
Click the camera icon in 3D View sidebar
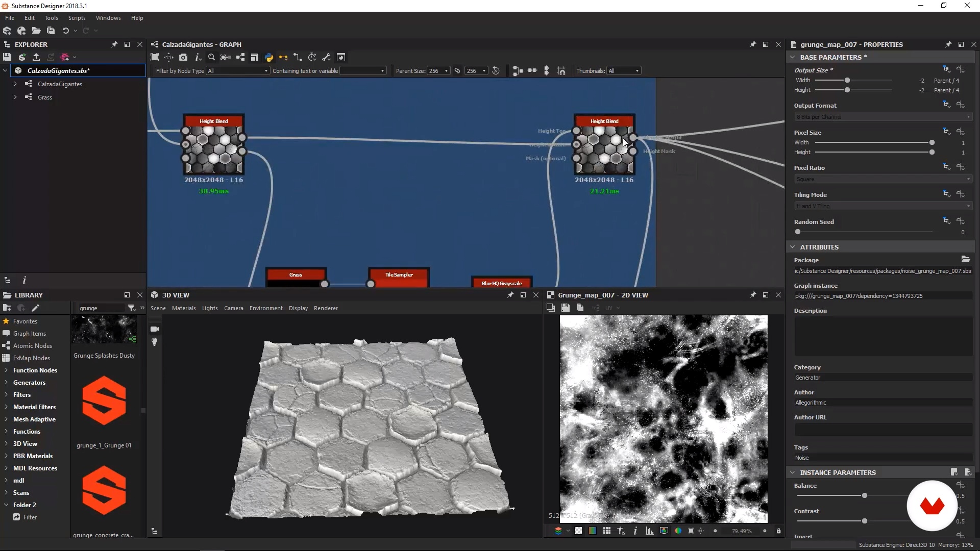155,329
